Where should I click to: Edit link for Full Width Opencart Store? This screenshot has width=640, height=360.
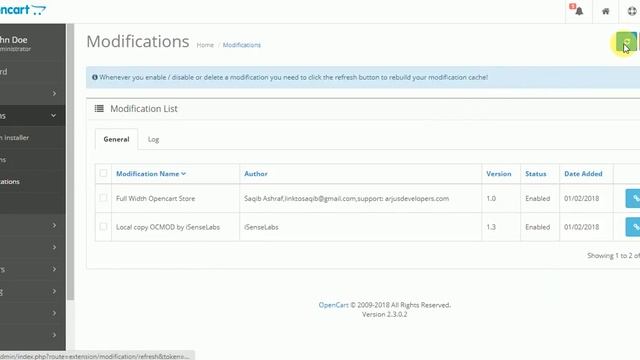pos(633,198)
